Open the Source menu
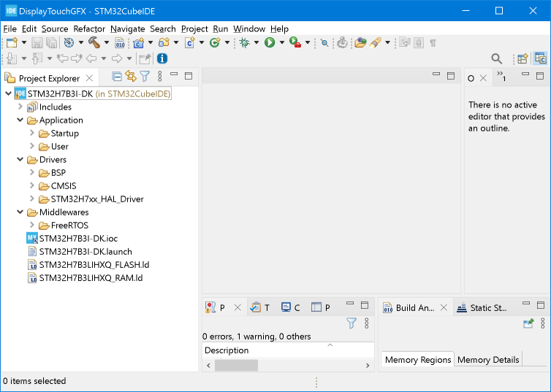This screenshot has width=551, height=392. pyautogui.click(x=55, y=28)
